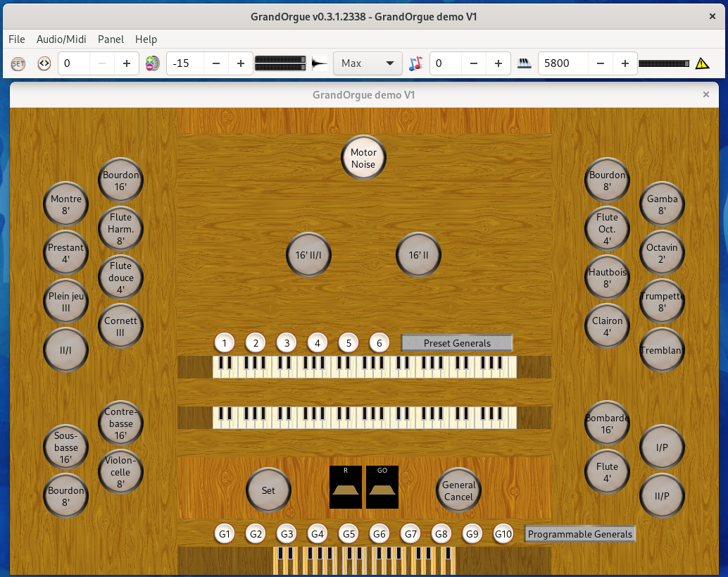Toggle the Bombarde 16' pedal stop

[608, 423]
